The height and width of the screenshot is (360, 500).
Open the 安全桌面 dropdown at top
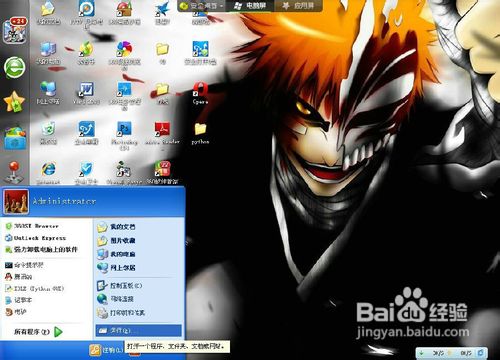coord(202,6)
